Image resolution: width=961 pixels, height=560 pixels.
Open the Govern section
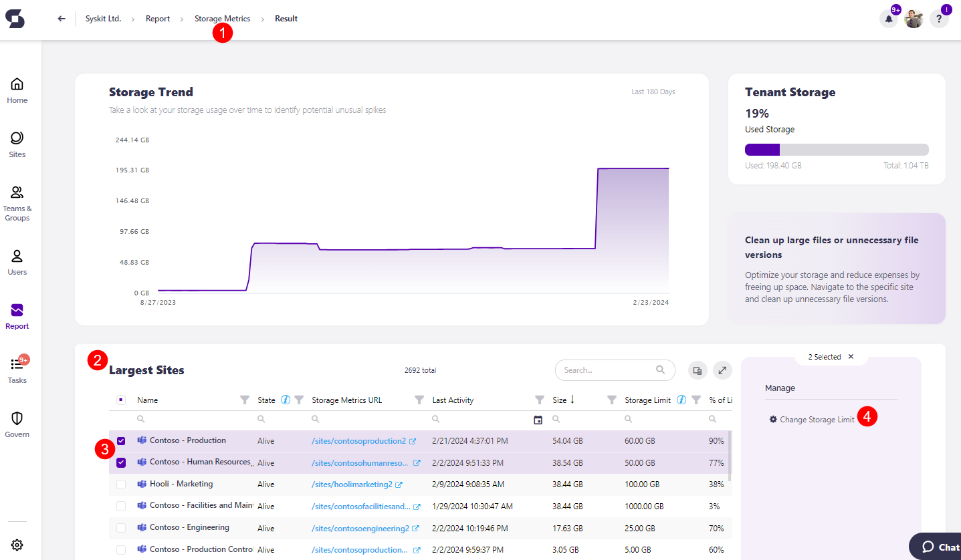pos(17,422)
